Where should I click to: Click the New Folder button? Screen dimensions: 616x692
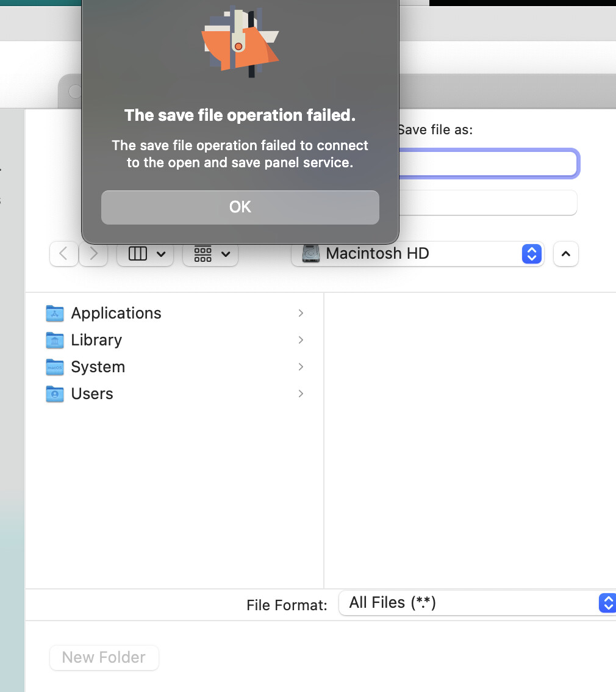point(104,657)
